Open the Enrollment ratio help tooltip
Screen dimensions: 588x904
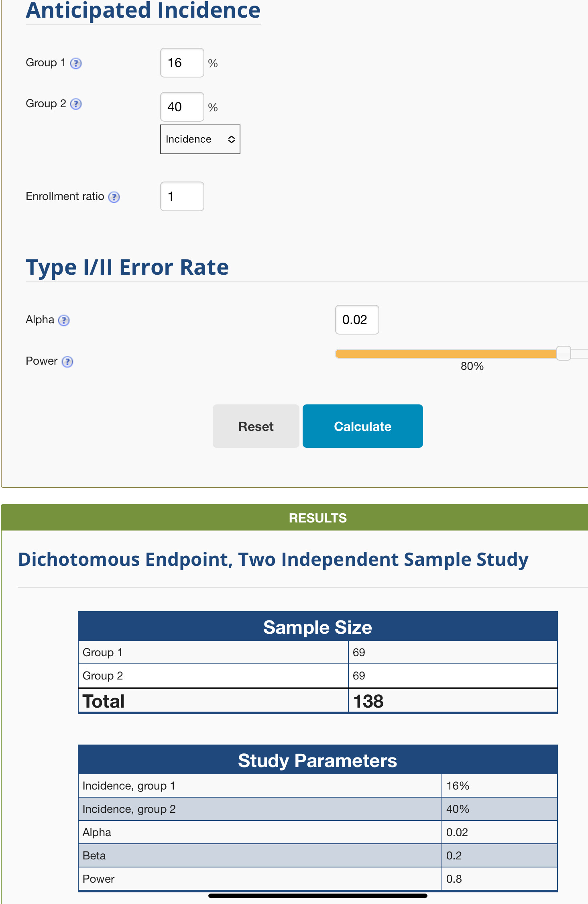tap(114, 197)
